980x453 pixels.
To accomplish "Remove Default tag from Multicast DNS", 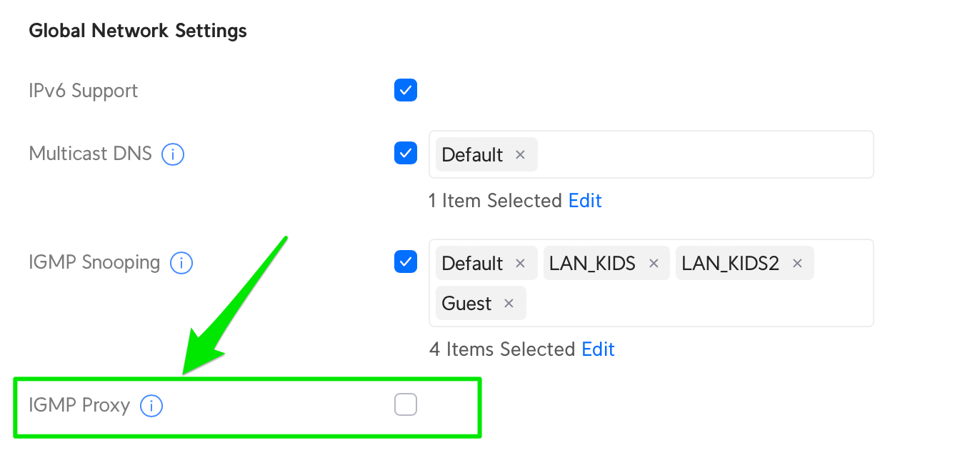I will (x=521, y=155).
